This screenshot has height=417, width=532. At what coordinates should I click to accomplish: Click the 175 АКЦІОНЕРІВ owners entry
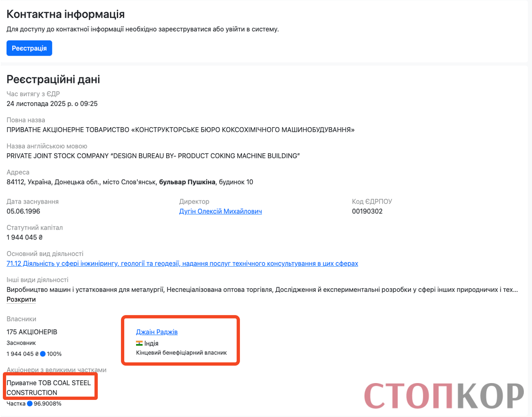coord(31,332)
